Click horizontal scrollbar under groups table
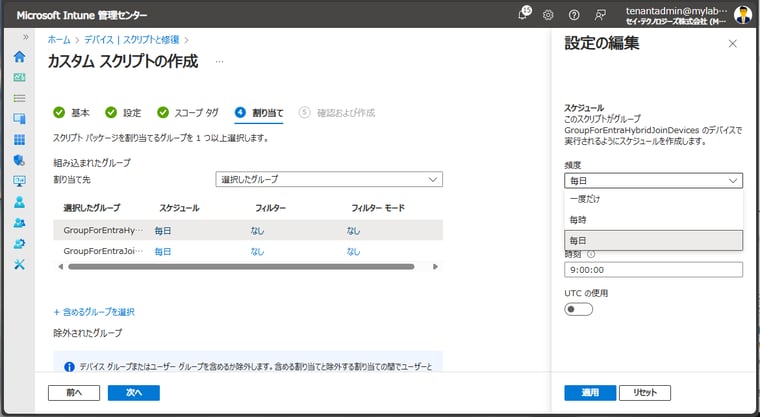Viewport: 760px width, 417px height. tap(241, 267)
